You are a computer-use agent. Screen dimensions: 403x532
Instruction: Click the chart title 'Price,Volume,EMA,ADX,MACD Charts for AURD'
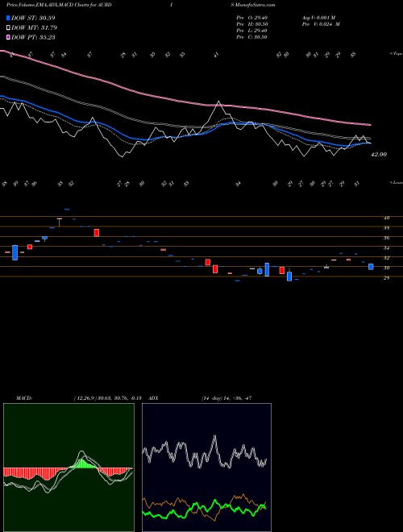tap(59, 5)
